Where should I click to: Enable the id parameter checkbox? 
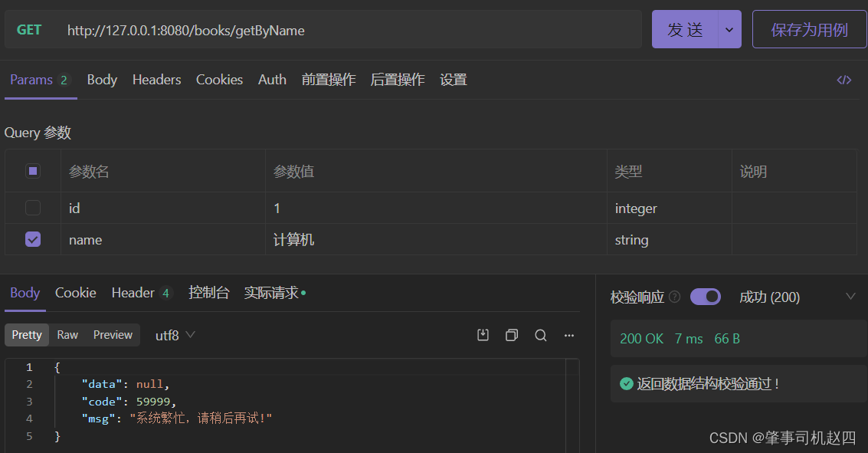pos(33,208)
